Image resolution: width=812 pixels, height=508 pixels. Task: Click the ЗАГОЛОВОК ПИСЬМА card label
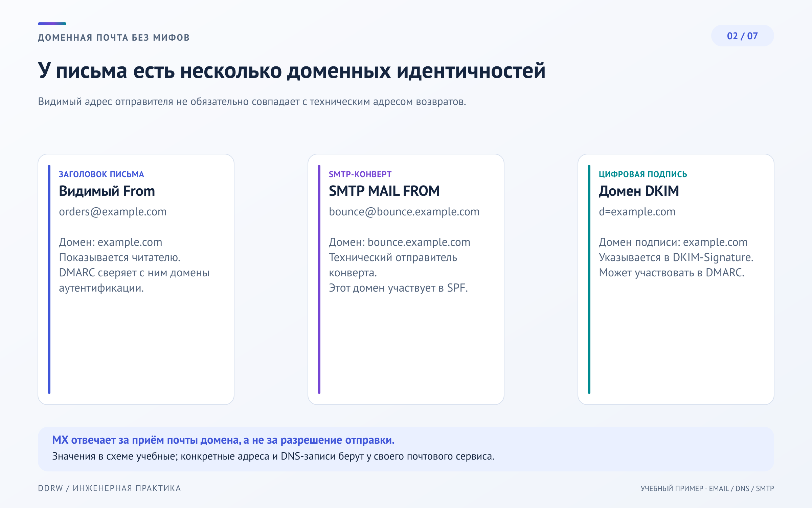(x=101, y=174)
